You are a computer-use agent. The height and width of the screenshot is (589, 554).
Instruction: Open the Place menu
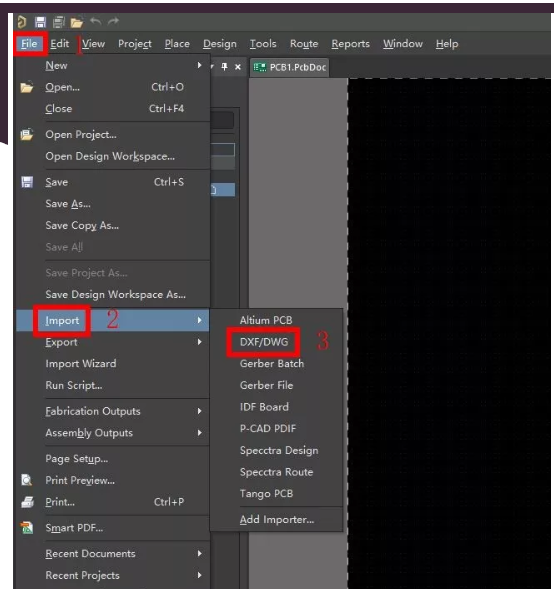(177, 44)
